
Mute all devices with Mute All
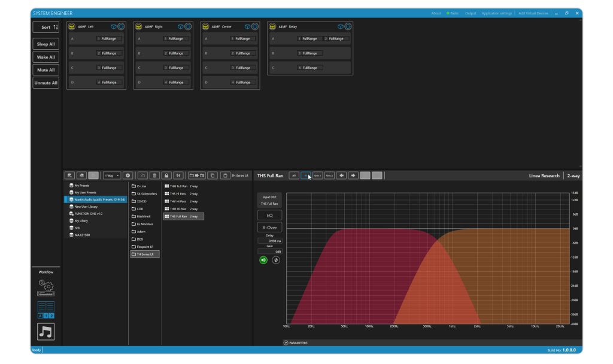pos(45,69)
